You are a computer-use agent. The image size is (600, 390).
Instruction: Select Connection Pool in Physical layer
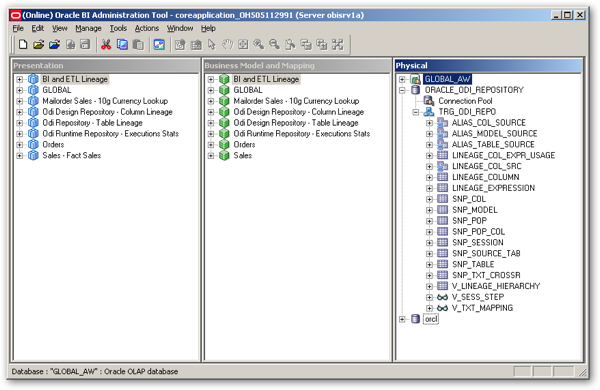[x=465, y=101]
